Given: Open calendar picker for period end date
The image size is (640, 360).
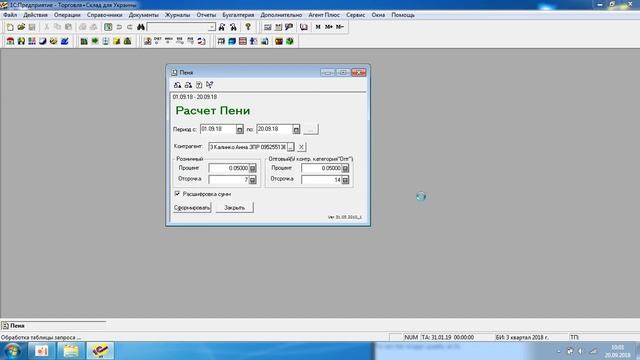Looking at the screenshot, I should tap(296, 129).
